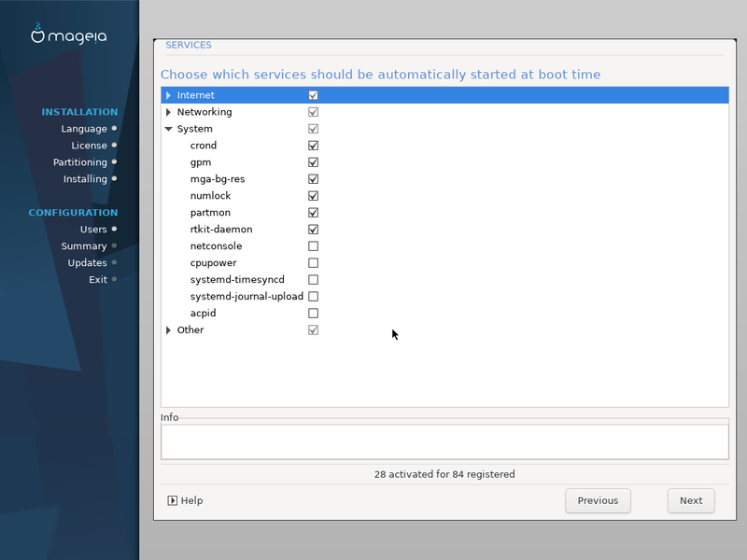Screen dimensions: 747x560
Task: Collapse the System services group
Action: (x=168, y=129)
